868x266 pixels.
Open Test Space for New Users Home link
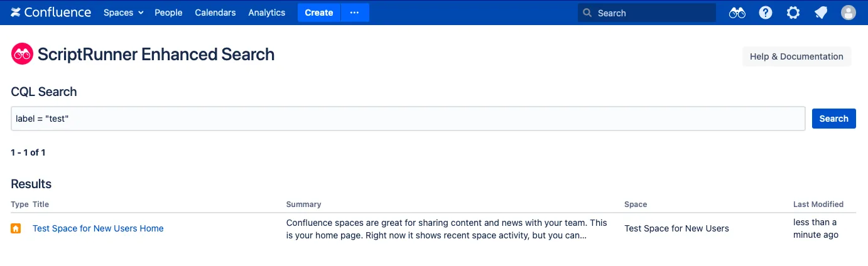[x=98, y=228]
